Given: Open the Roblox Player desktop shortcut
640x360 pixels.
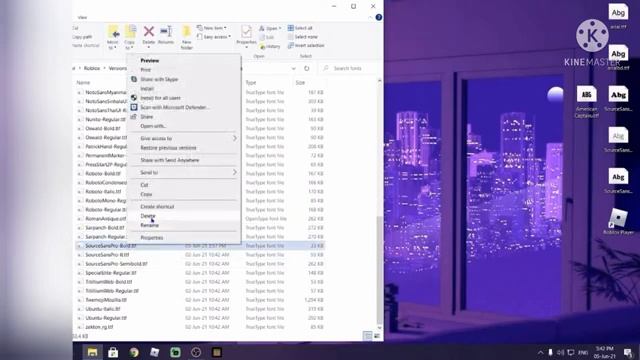Looking at the screenshot, I should click(x=618, y=221).
